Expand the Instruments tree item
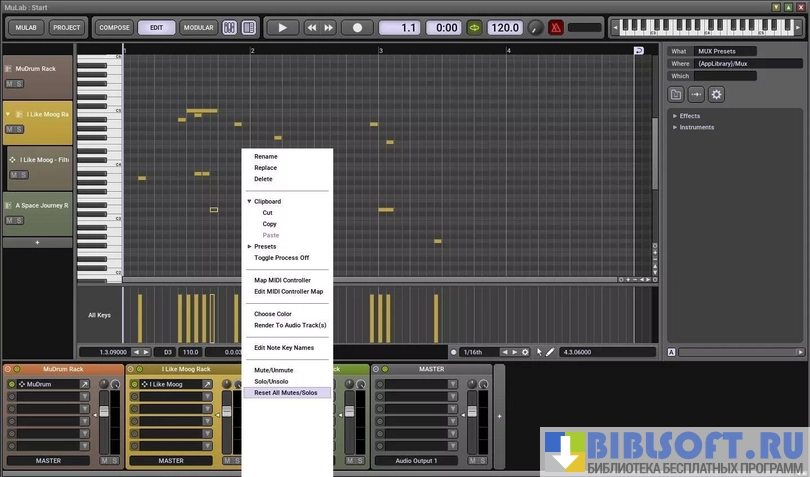The height and width of the screenshot is (477, 810). [675, 127]
